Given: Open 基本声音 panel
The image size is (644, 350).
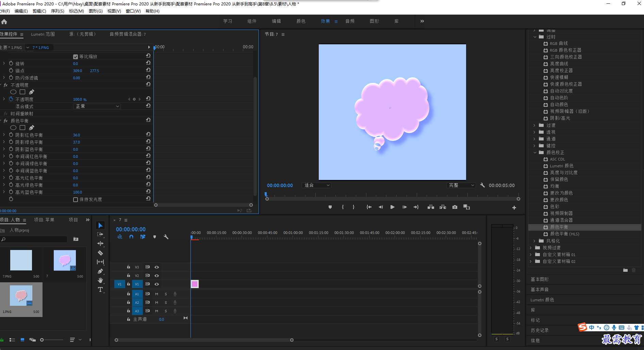Looking at the screenshot, I should (x=540, y=289).
